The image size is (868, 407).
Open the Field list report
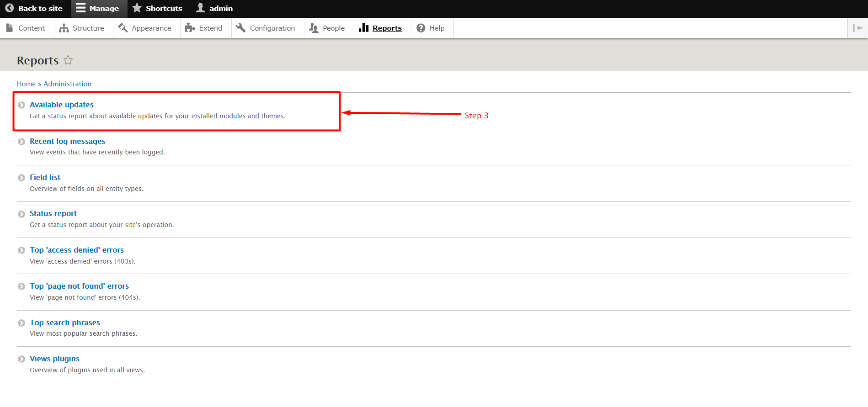pos(45,177)
